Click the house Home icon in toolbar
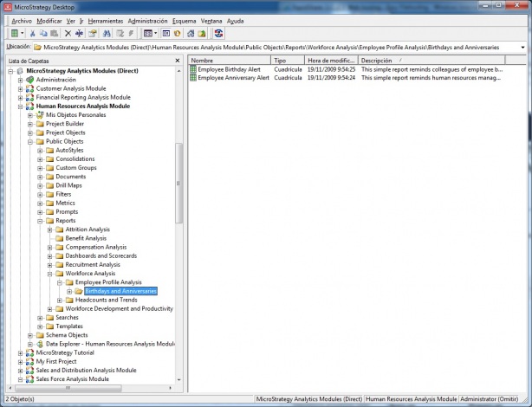 [x=189, y=33]
